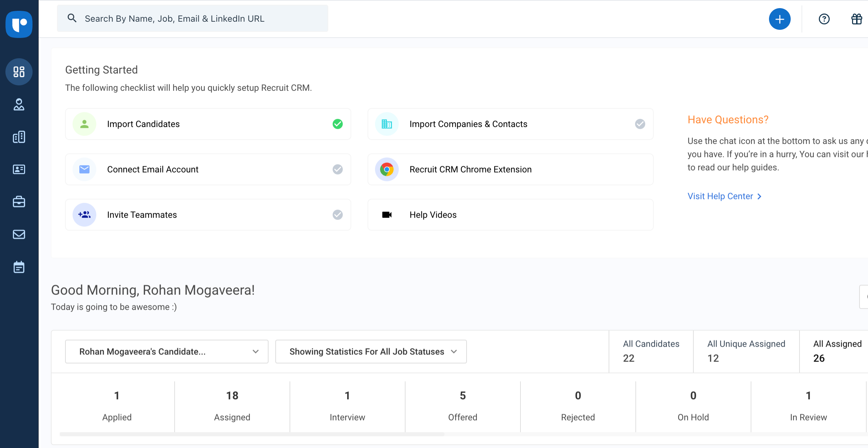
Task: Click the green Import Candidates person icon
Action: [x=84, y=124]
